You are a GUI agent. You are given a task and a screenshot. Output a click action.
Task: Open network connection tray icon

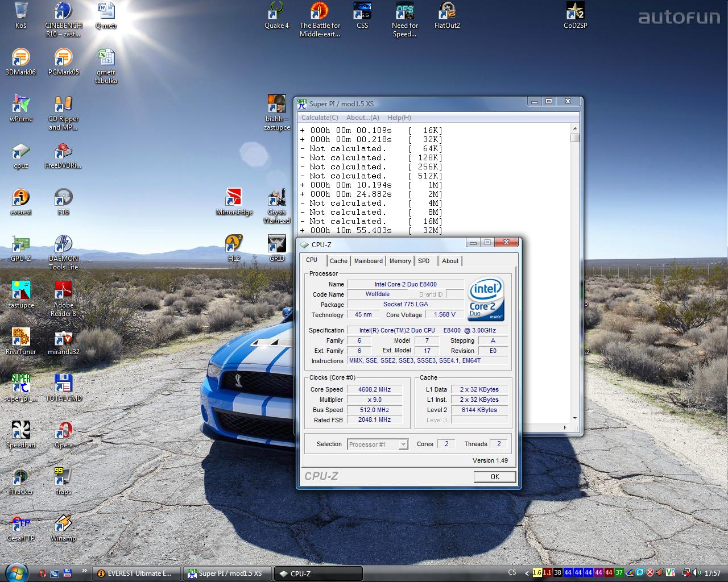[x=686, y=573]
